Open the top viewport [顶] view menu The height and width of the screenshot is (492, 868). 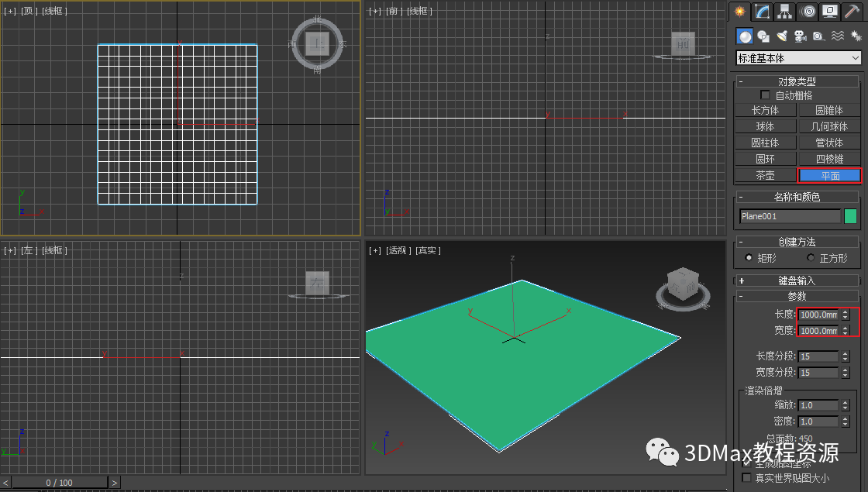point(29,11)
